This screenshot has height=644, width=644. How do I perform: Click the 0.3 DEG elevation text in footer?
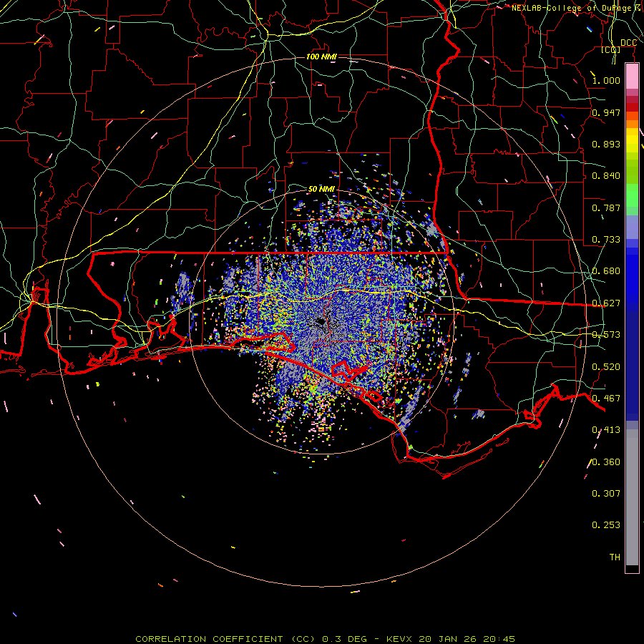coord(344,639)
